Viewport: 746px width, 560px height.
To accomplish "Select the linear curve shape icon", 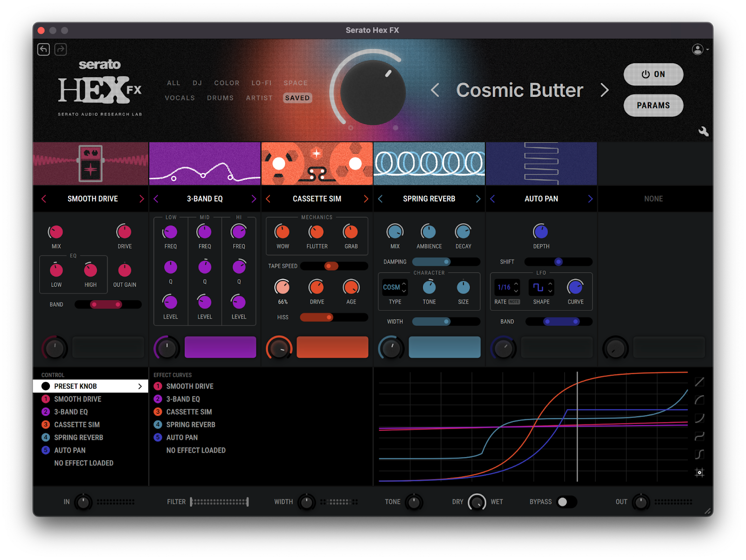I will (699, 382).
